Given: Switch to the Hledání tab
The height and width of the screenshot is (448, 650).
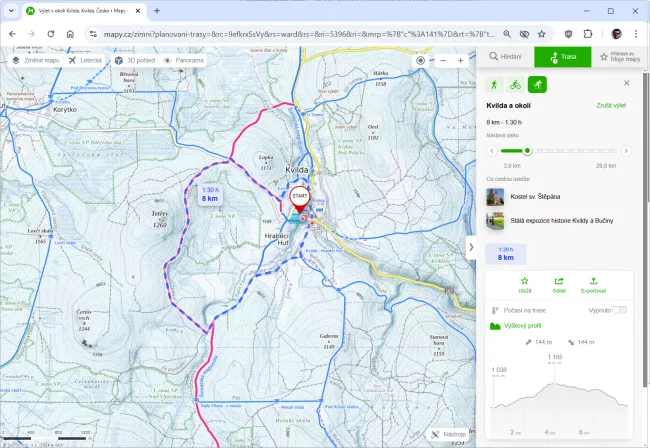Looking at the screenshot, I should [506, 57].
